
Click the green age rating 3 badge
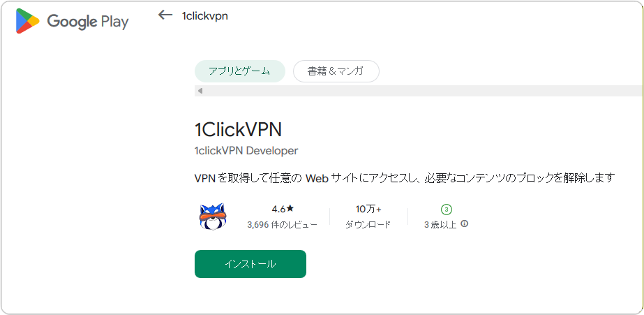tap(446, 210)
